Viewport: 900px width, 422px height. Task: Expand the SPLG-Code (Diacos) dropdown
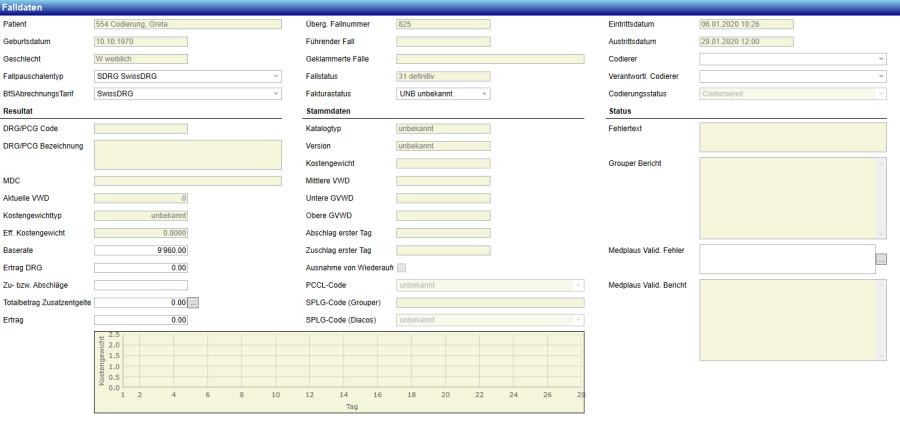pyautogui.click(x=490, y=320)
